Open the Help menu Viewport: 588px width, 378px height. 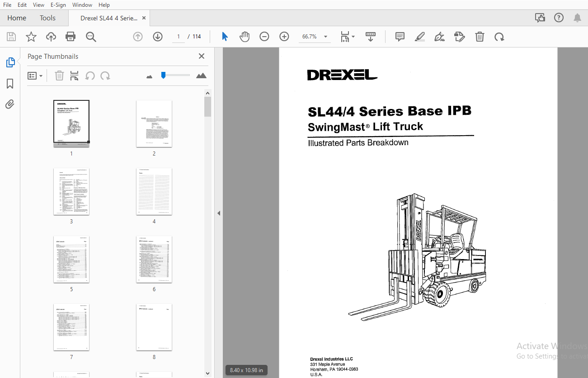104,5
